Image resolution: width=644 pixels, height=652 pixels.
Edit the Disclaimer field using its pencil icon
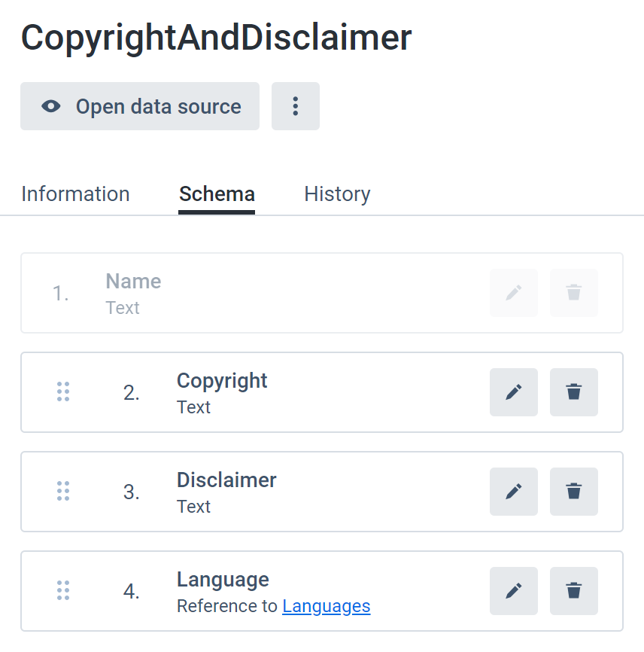click(514, 492)
